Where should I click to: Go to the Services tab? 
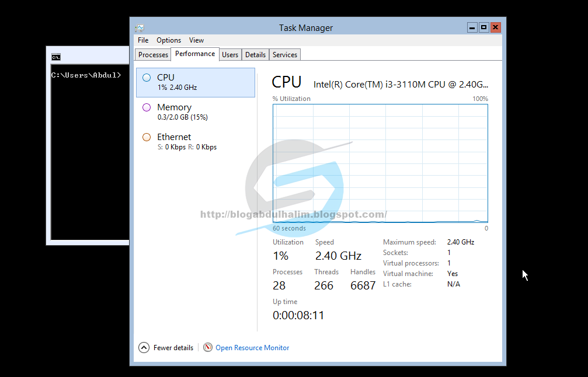[x=284, y=55]
